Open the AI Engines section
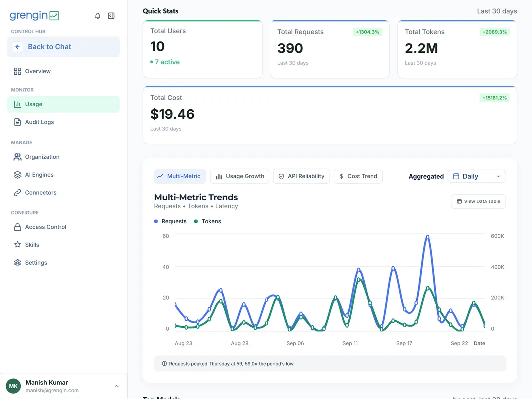Screen dimensions: 532x399 63,175
